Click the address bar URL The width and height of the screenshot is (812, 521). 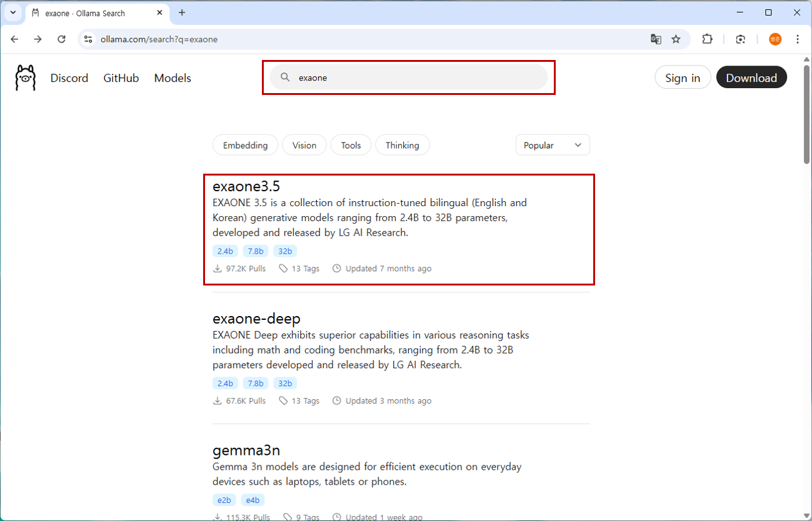pos(159,39)
